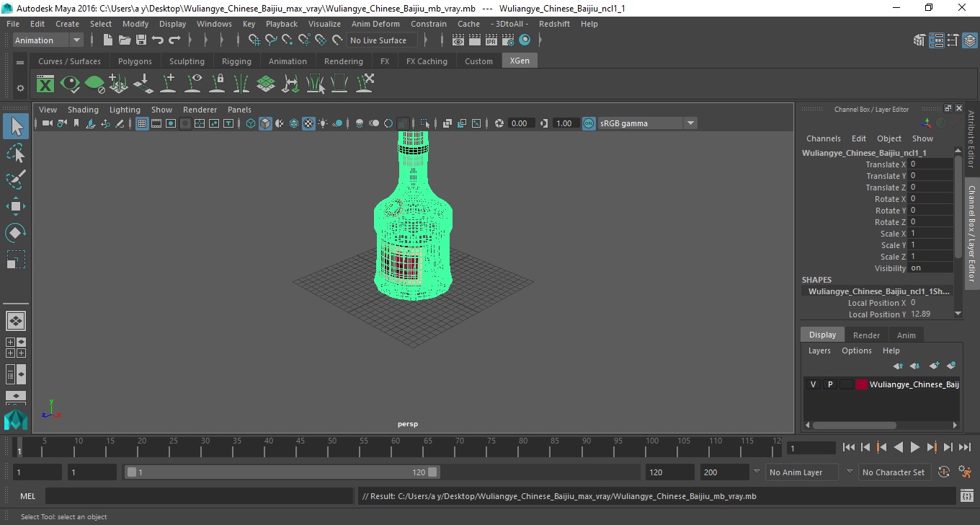Go to start of playback range
Screen dimensions: 980x525
[x=849, y=448]
